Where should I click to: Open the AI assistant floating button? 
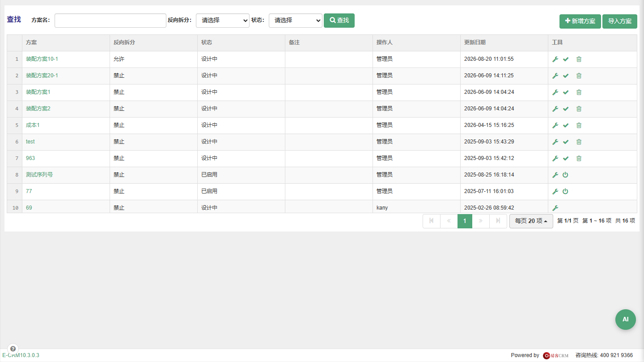point(626,320)
